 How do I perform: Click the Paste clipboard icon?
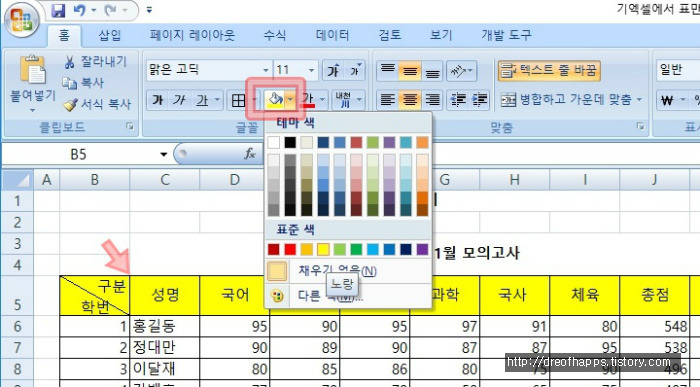pyautogui.click(x=32, y=70)
